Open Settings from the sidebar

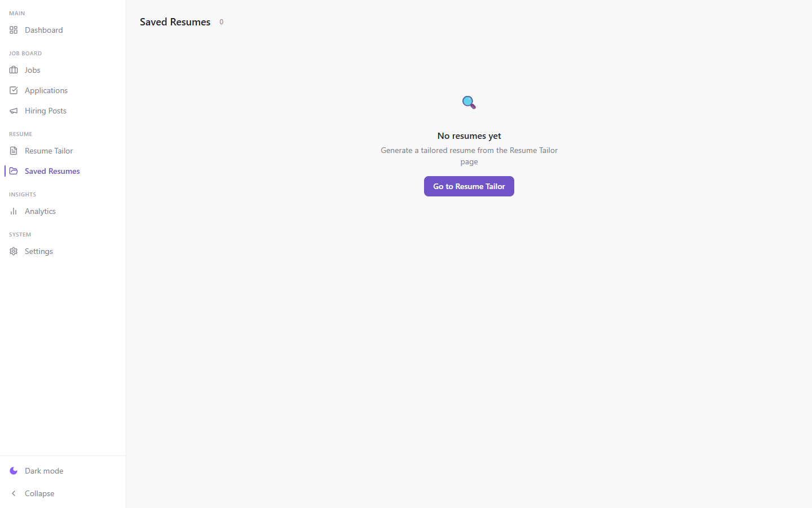pyautogui.click(x=63, y=251)
